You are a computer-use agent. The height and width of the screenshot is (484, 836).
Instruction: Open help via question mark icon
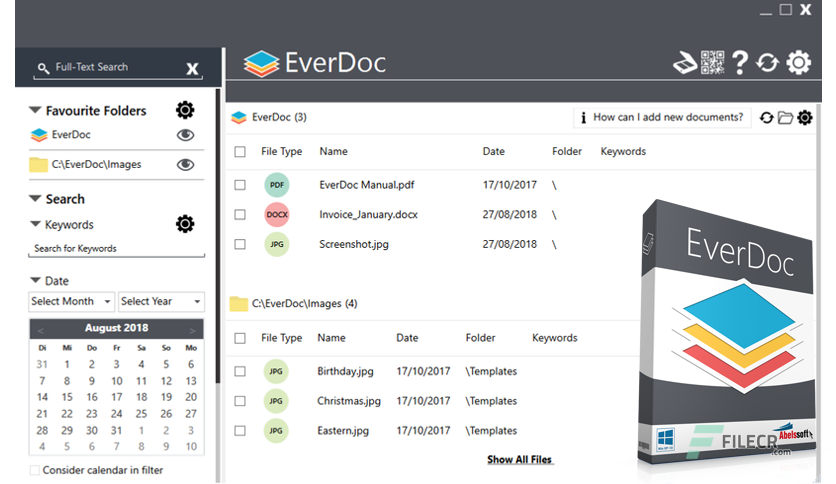tap(740, 63)
